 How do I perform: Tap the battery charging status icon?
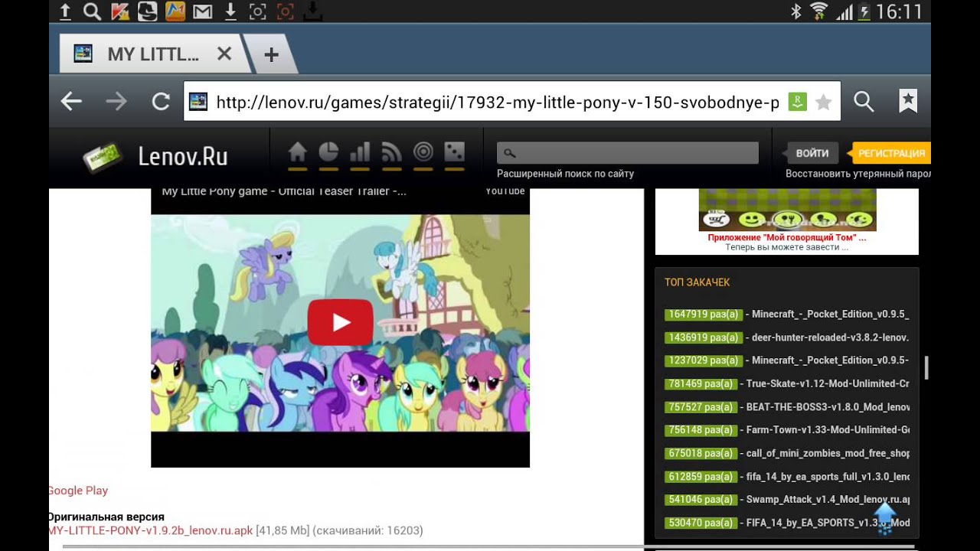(x=864, y=11)
